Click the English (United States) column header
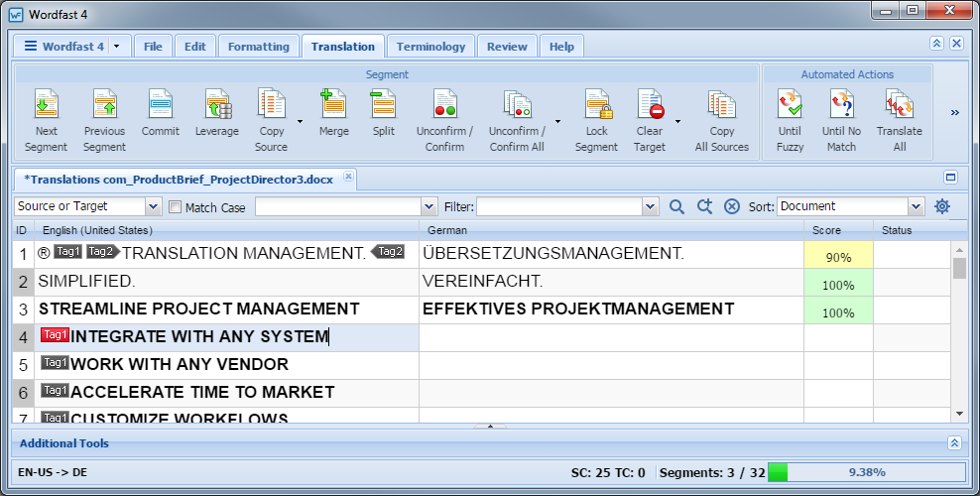 click(226, 230)
